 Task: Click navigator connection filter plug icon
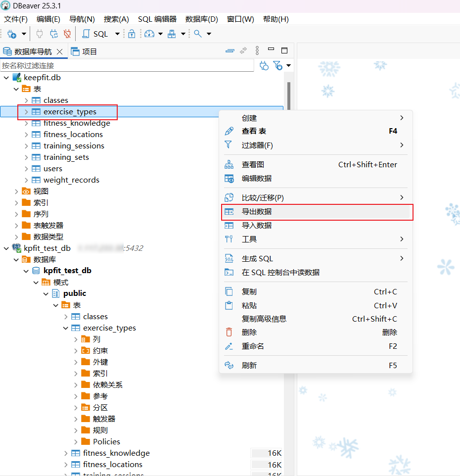click(x=264, y=66)
